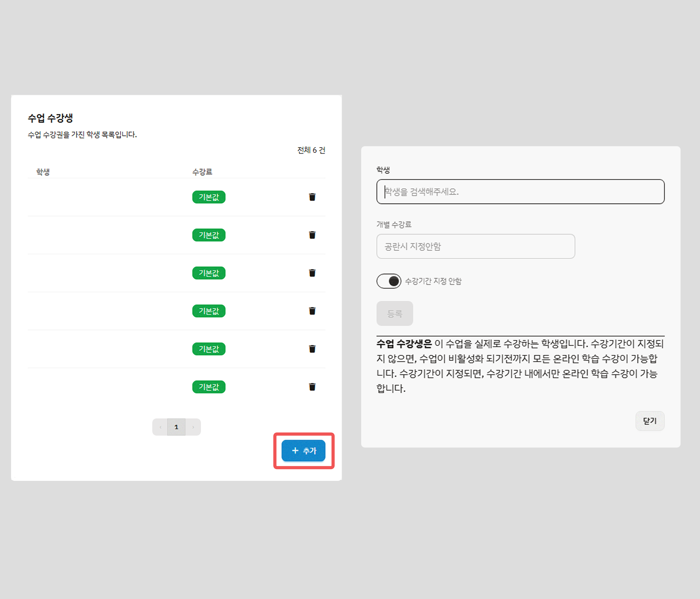Delete the first student using the trash icon
The height and width of the screenshot is (599, 700).
[312, 197]
